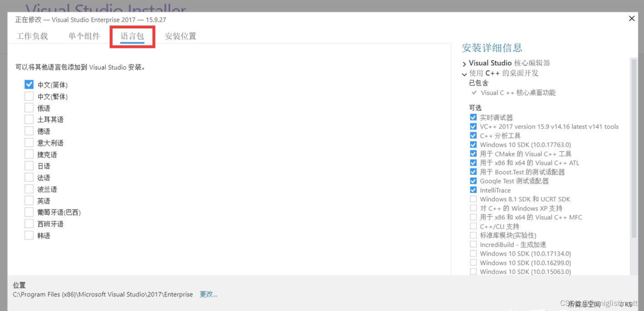644x311 pixels.
Task: Check the 标准库模块(实验性) option
Action: point(473,235)
